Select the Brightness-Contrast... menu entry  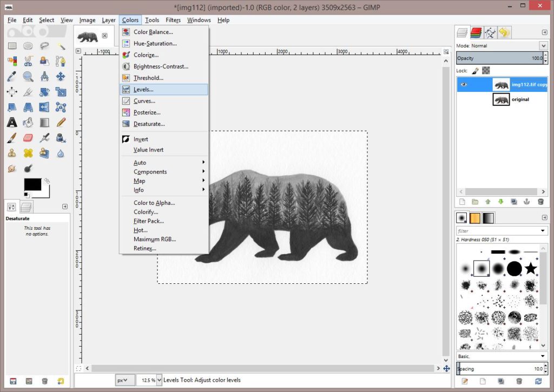coord(164,67)
